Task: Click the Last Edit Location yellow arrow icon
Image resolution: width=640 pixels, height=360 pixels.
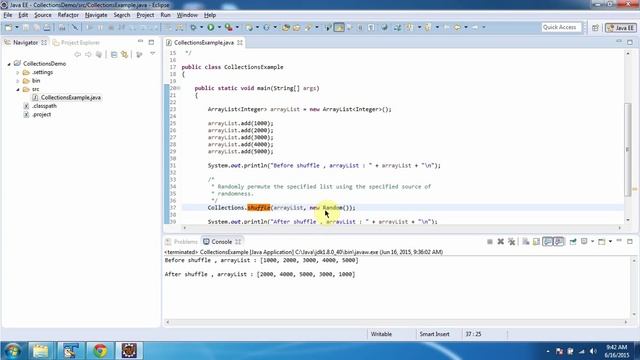Action: 457,27
